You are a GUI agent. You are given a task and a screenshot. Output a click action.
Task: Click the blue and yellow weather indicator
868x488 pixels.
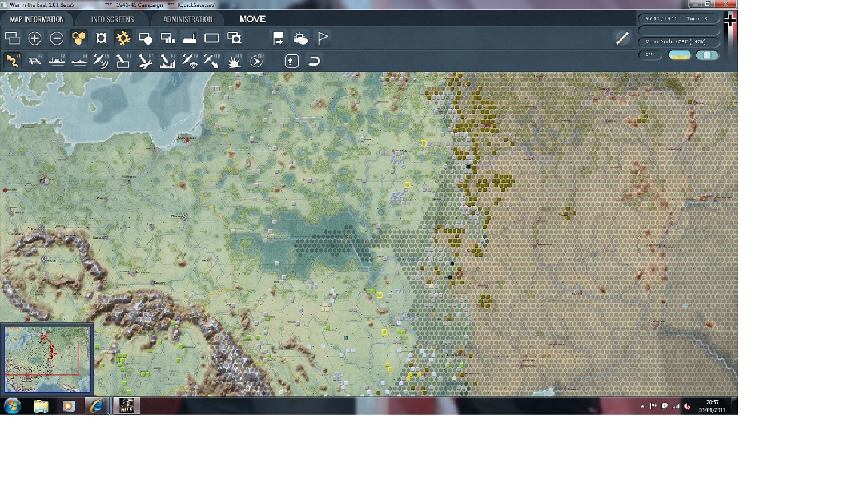680,55
